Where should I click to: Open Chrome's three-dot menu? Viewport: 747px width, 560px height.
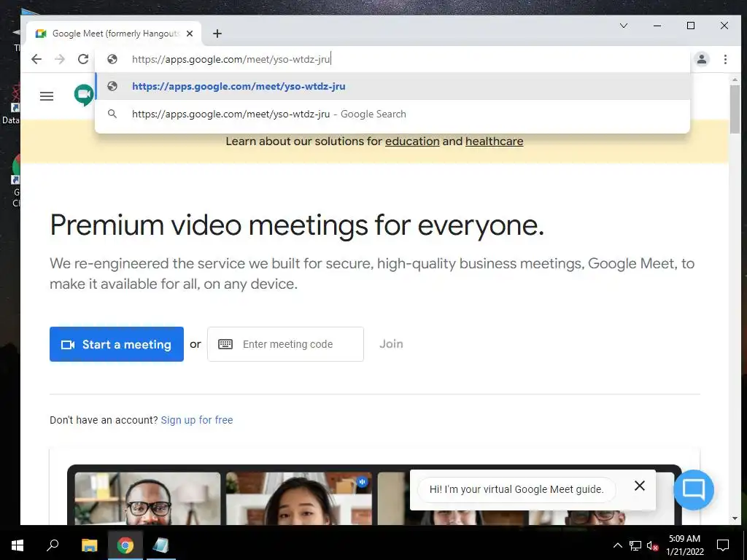(725, 59)
